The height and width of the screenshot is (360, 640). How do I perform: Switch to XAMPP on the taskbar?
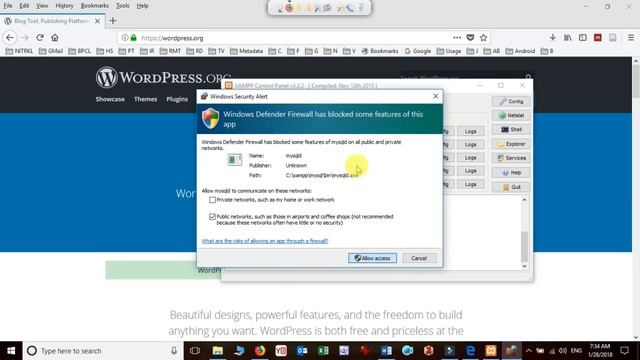pyautogui.click(x=491, y=351)
